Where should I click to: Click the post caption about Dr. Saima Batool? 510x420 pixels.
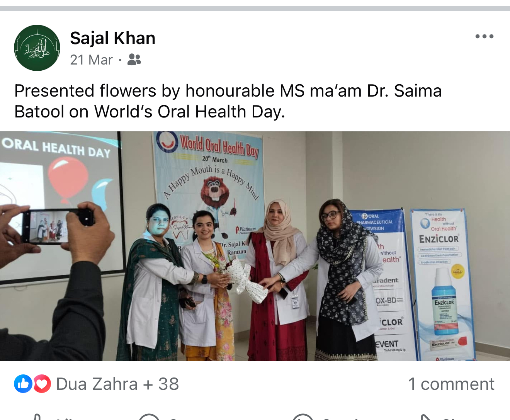tap(228, 101)
